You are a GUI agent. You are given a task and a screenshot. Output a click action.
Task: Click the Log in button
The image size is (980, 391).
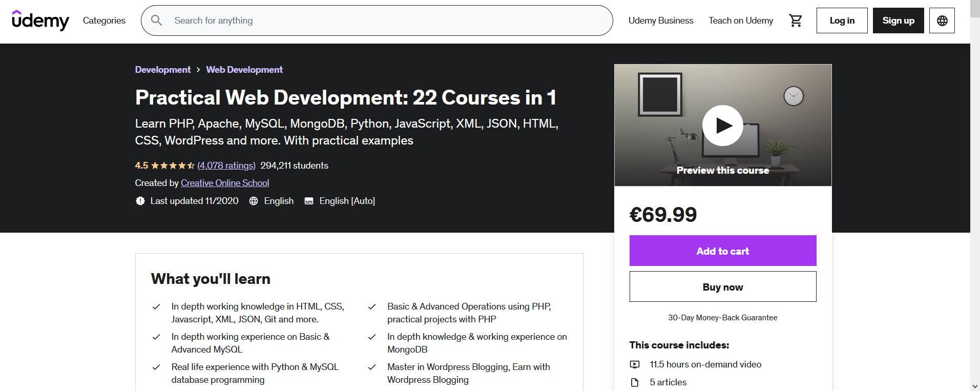point(842,20)
